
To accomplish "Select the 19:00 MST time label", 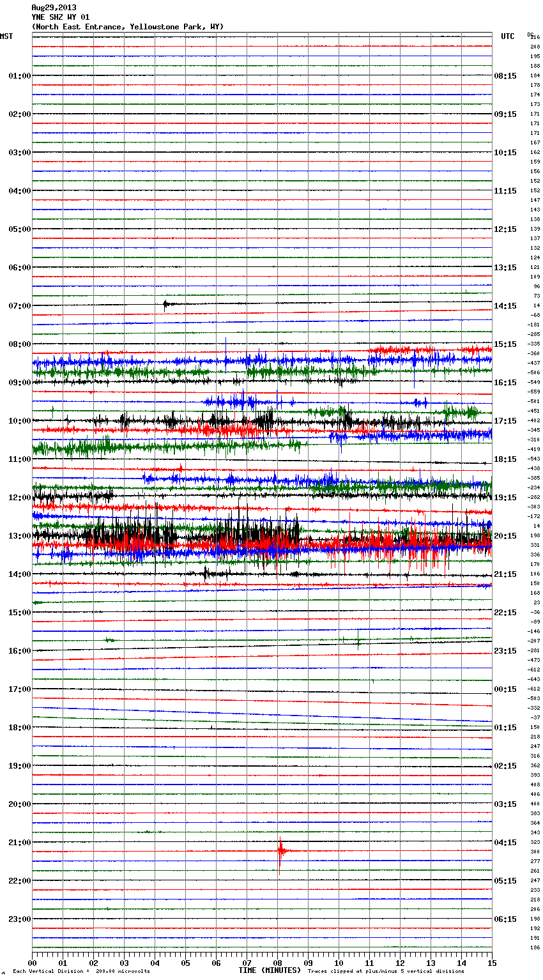I will [20, 766].
